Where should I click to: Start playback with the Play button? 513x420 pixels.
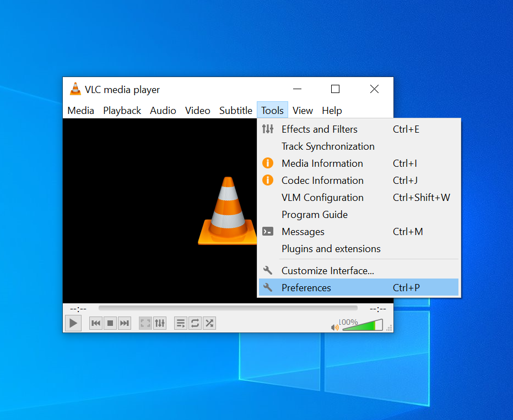coord(73,323)
